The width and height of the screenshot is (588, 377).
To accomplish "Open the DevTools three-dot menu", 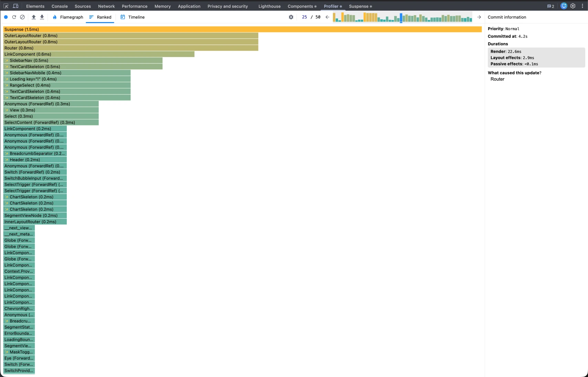I will [582, 6].
